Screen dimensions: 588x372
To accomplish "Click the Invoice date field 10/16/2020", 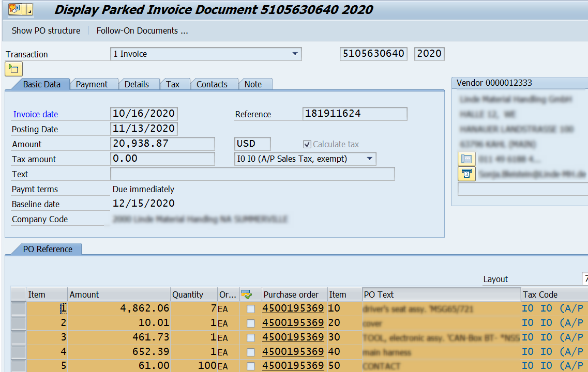I will tap(144, 114).
